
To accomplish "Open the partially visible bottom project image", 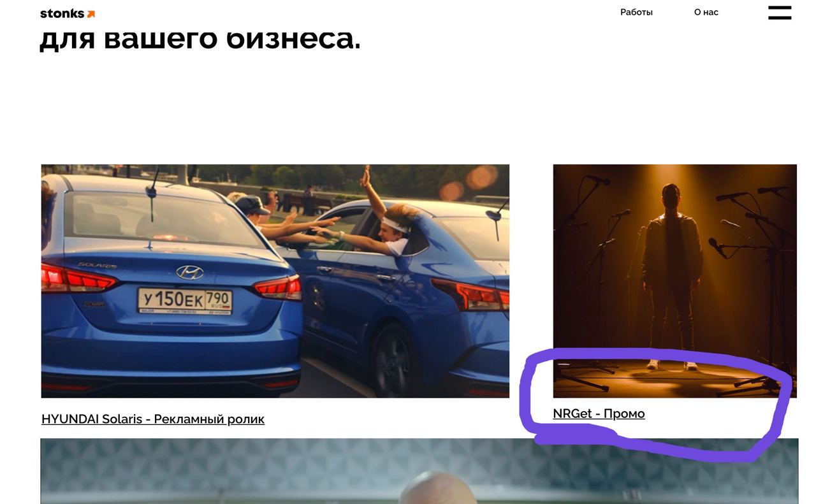I will (x=419, y=471).
